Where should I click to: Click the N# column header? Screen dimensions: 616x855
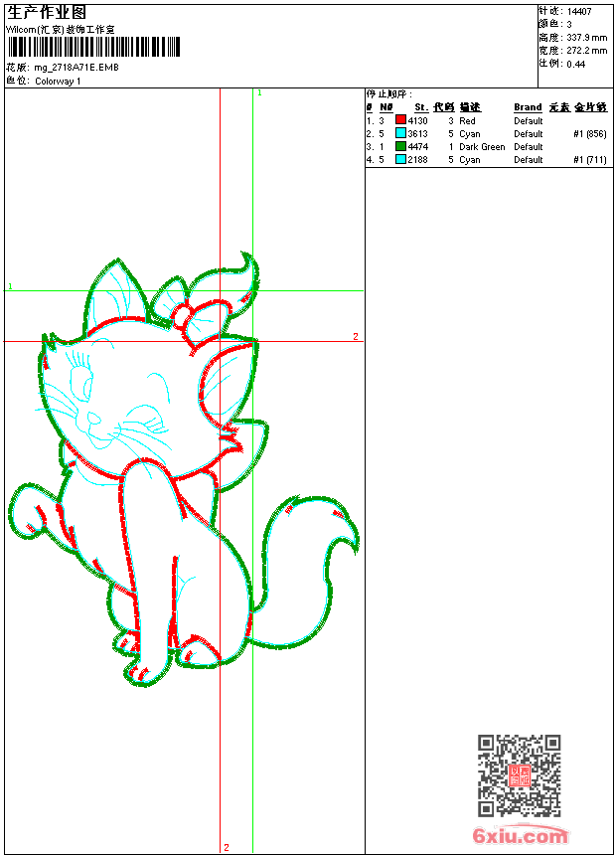pyautogui.click(x=385, y=107)
